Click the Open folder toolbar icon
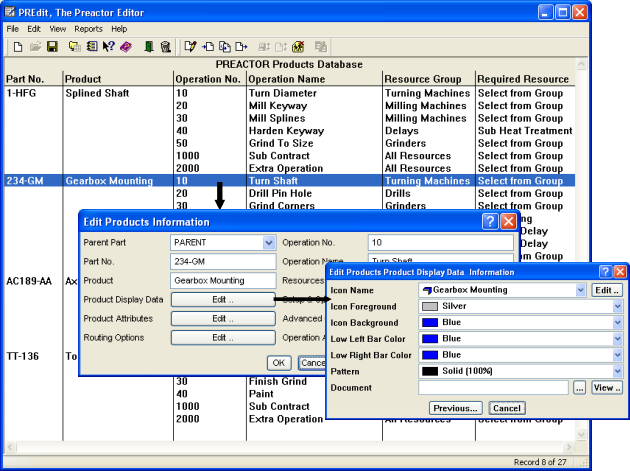Viewport: 630px width, 471px height. click(35, 47)
